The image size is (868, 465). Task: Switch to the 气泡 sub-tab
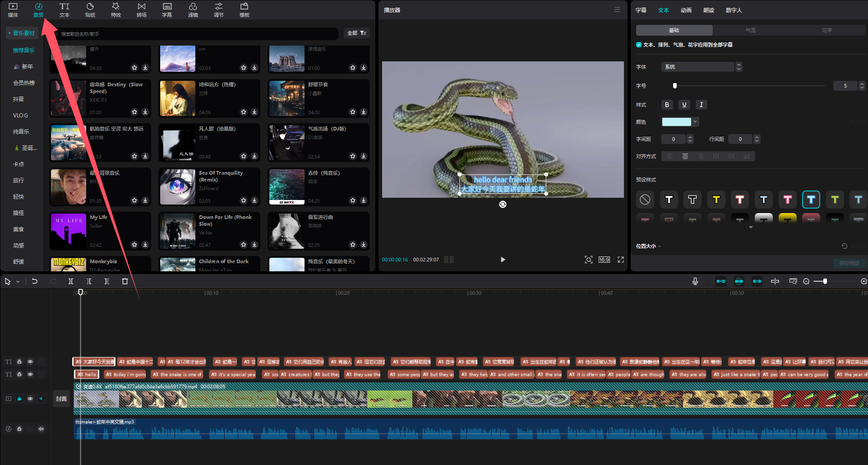[751, 30]
